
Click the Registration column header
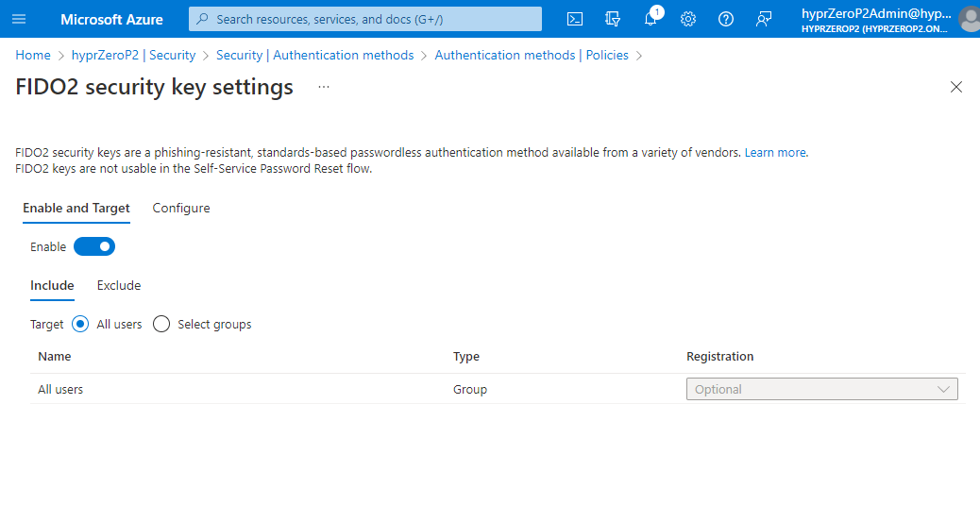coord(720,356)
